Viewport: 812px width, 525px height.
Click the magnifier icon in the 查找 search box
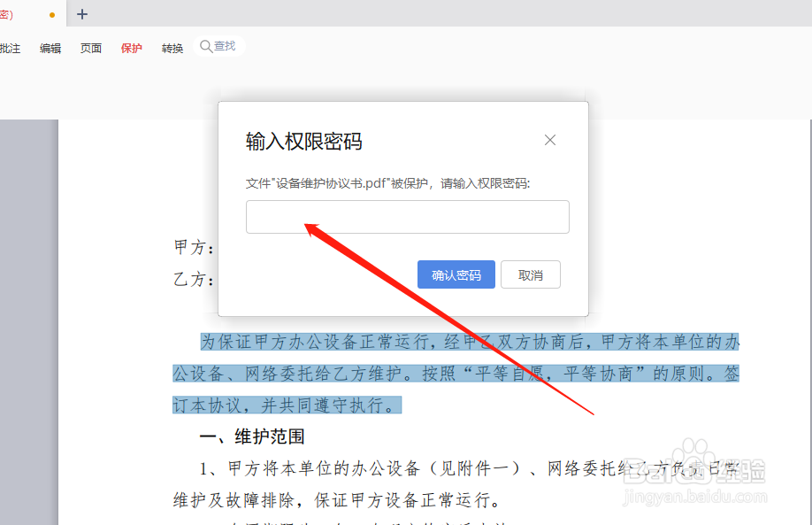(207, 45)
